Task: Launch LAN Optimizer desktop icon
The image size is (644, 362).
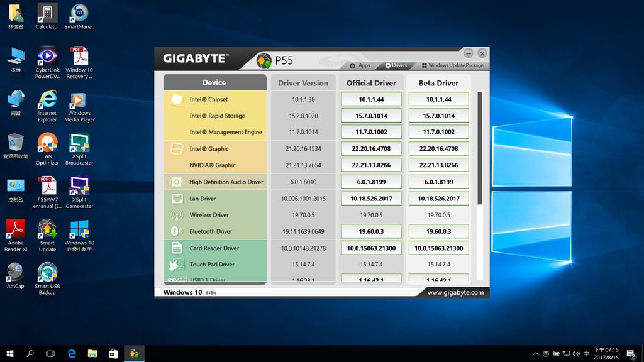Action: click(x=47, y=149)
